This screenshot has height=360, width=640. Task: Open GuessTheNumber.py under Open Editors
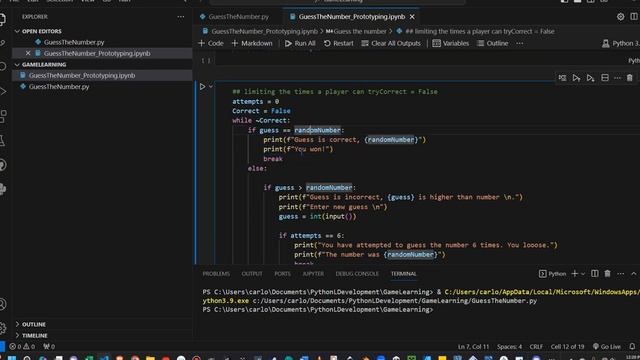point(74,42)
